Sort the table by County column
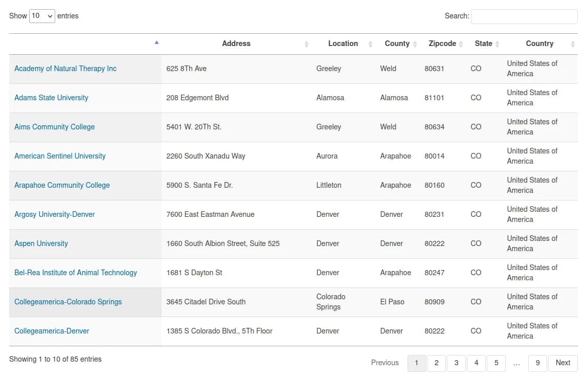The width and height of the screenshot is (588, 378). point(397,43)
